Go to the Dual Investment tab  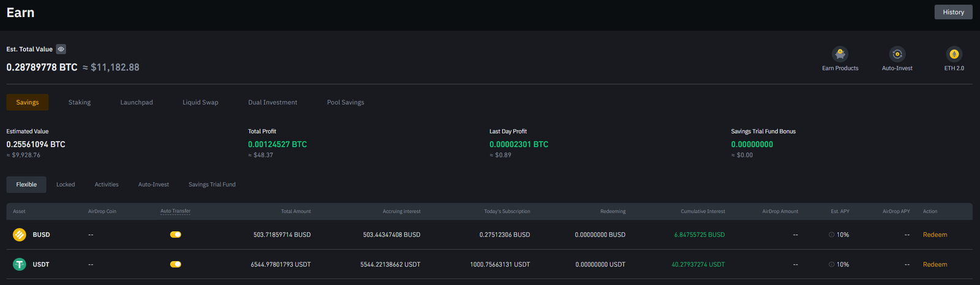tap(273, 103)
